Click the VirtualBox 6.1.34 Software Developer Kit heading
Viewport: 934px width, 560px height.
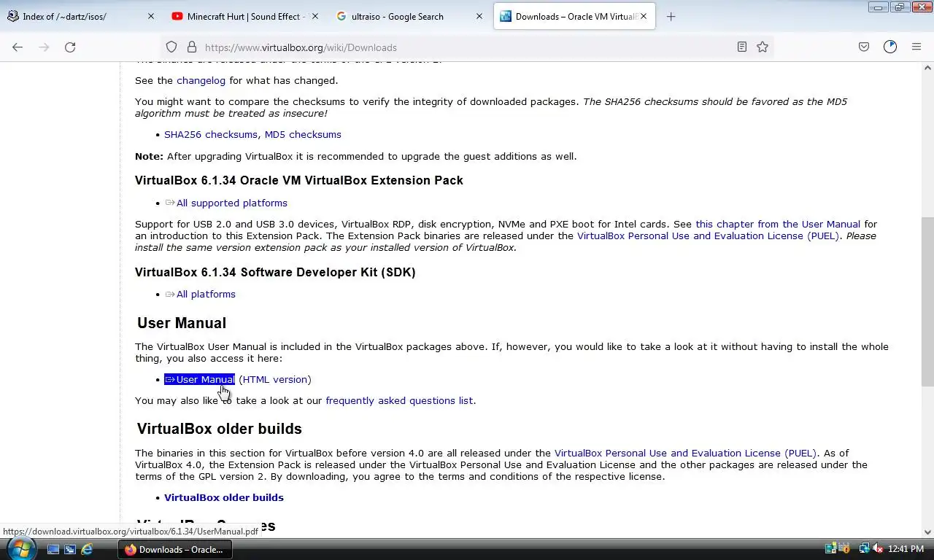[275, 272]
